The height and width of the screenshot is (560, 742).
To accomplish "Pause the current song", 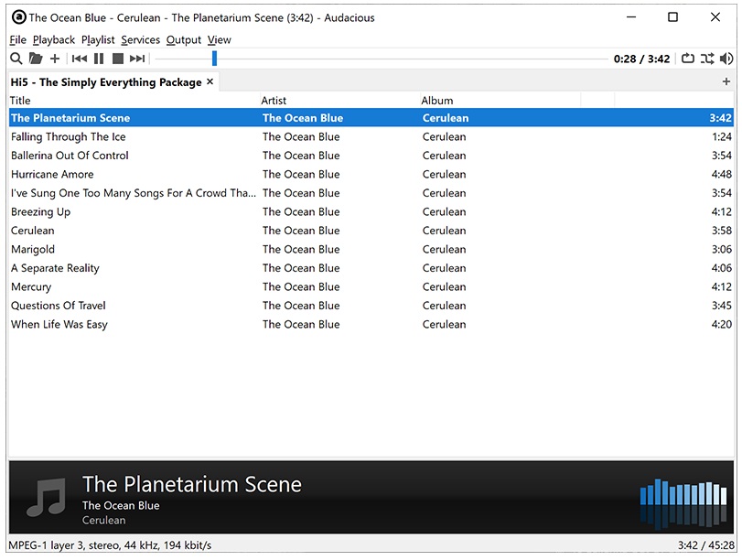I will tap(99, 59).
